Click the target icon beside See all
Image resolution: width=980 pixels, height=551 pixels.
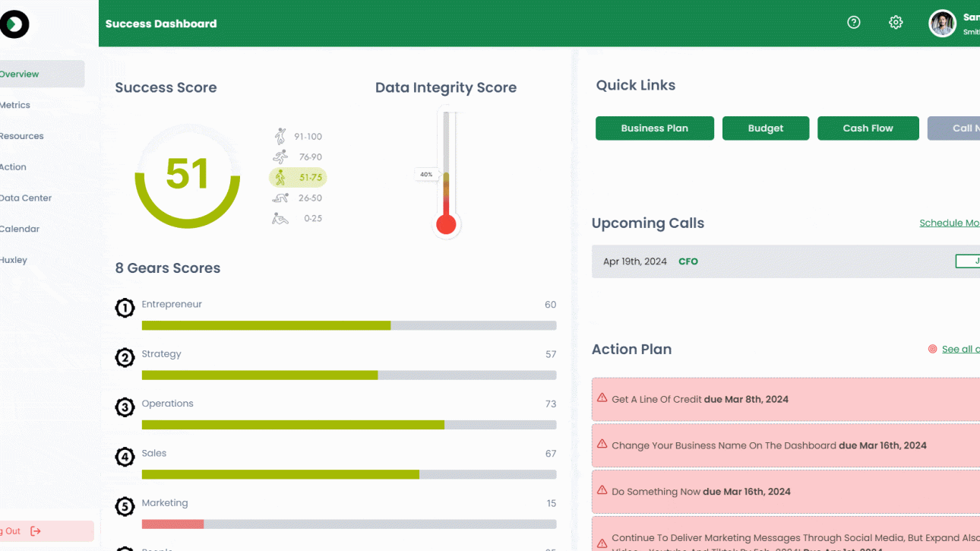(x=932, y=349)
